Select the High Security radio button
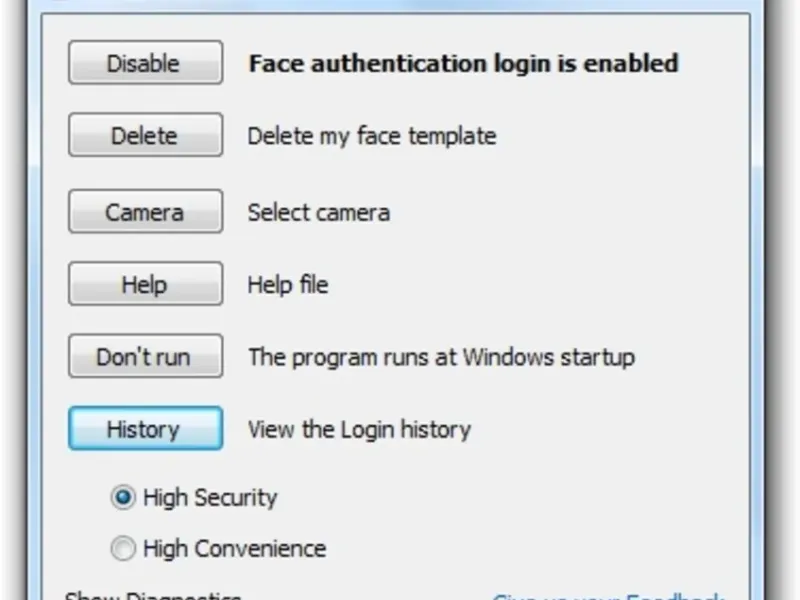The width and height of the screenshot is (800, 600). [x=123, y=497]
